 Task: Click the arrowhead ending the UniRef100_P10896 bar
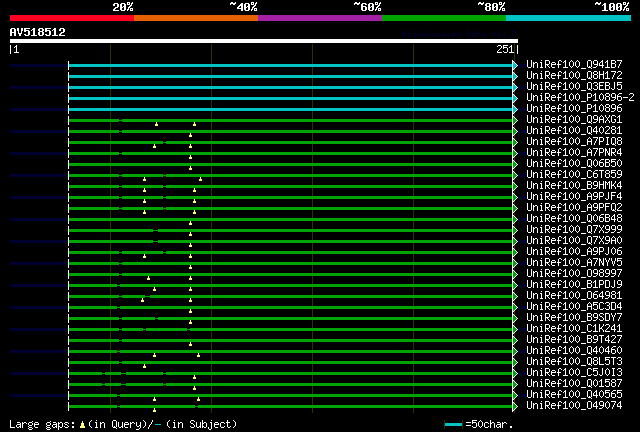pos(515,109)
